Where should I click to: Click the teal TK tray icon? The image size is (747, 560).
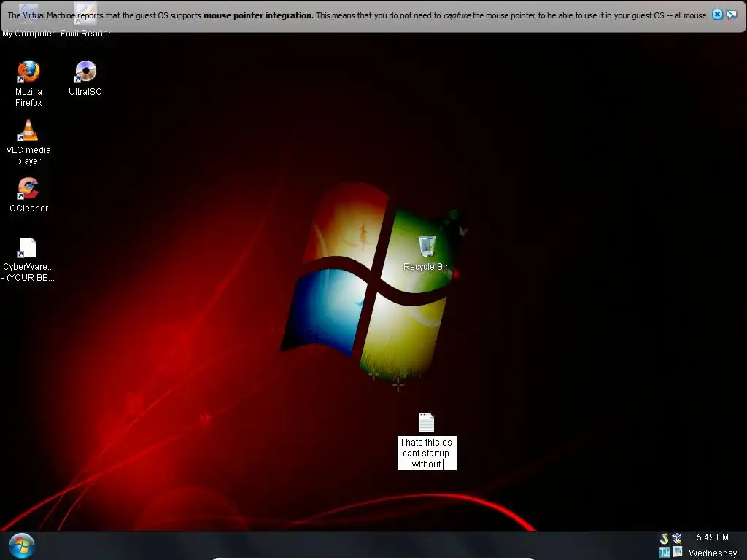pos(664,553)
